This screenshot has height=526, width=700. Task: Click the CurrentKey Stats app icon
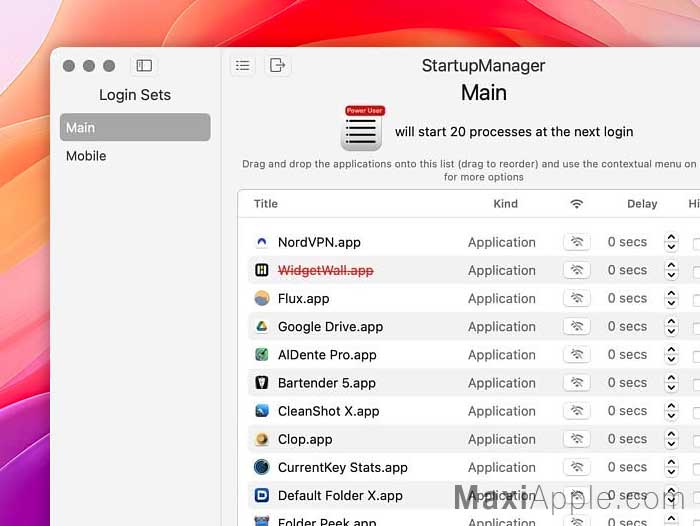(x=262, y=467)
